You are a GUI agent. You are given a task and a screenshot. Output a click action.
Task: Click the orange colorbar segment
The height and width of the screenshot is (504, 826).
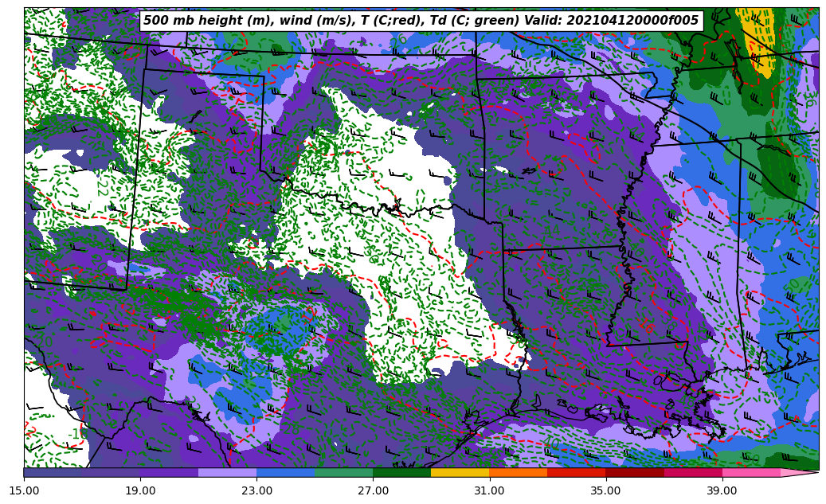tap(518, 472)
